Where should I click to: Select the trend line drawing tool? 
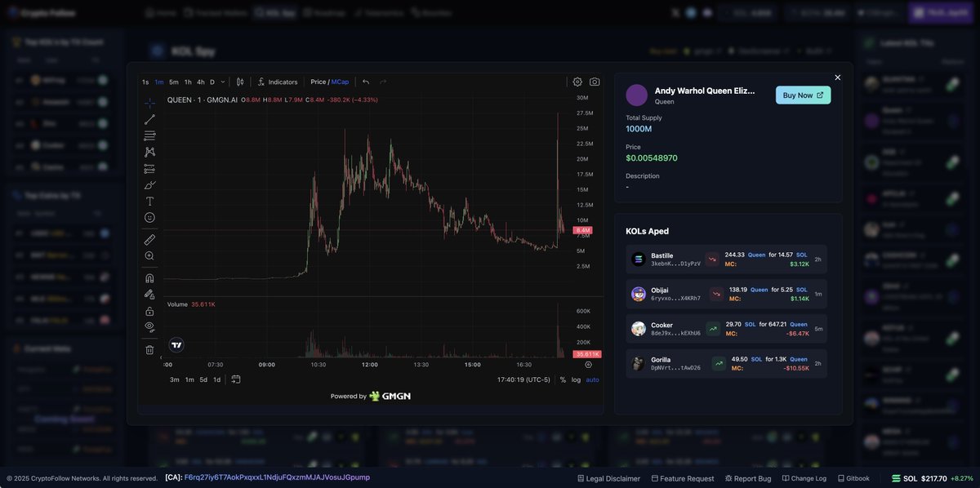149,120
